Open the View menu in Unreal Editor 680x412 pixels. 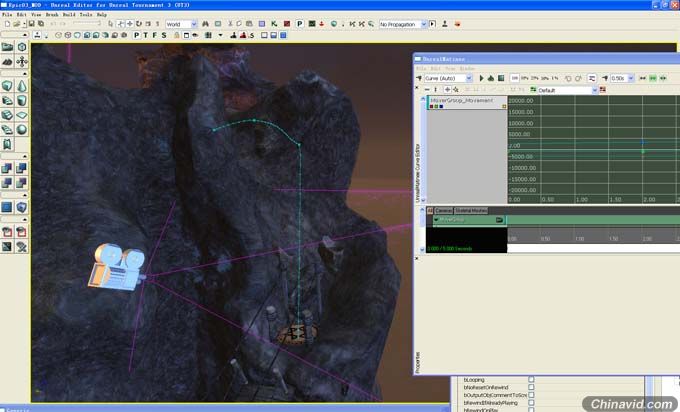[x=36, y=14]
